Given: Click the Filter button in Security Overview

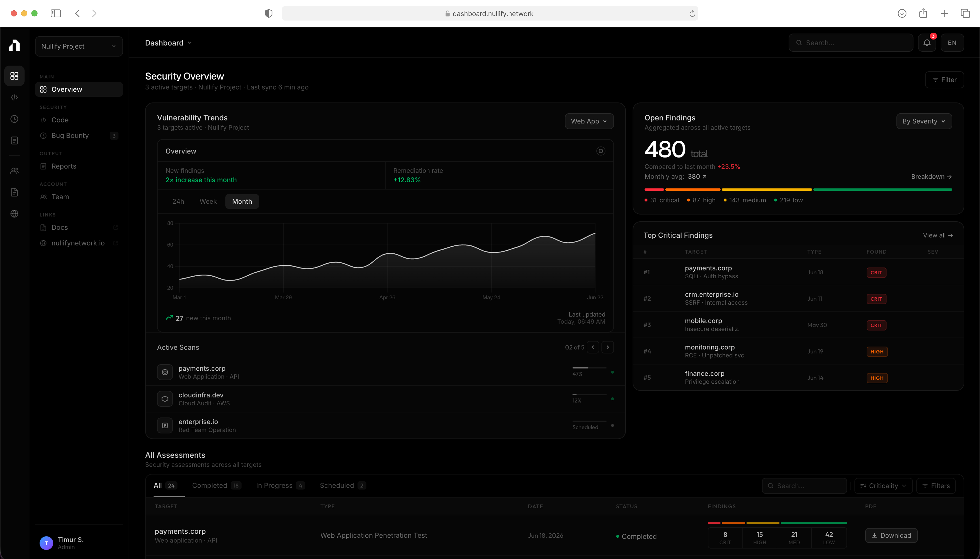Looking at the screenshot, I should [x=944, y=80].
